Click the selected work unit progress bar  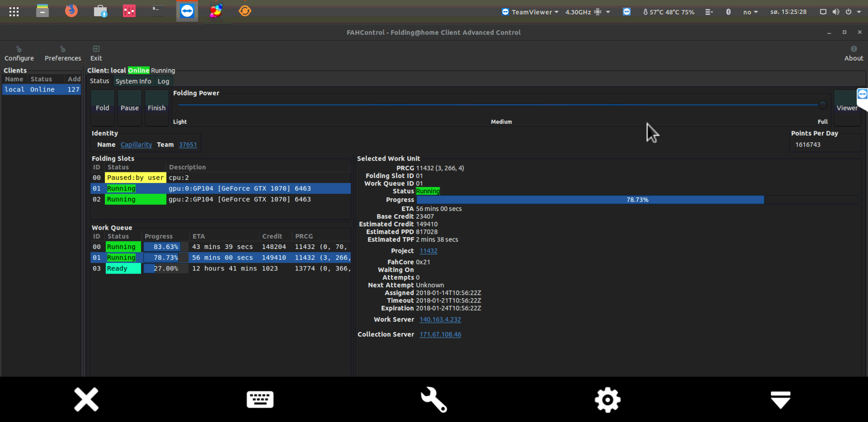pos(637,200)
